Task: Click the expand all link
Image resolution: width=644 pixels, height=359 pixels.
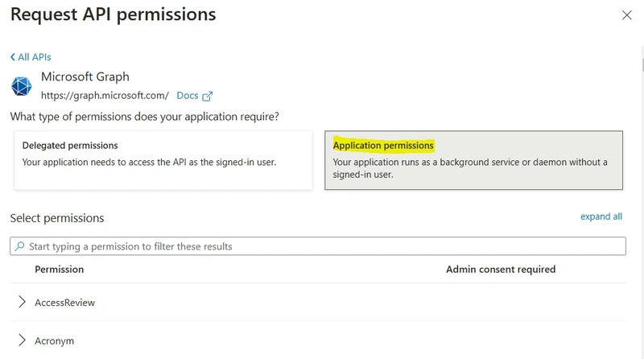Action: tap(601, 217)
